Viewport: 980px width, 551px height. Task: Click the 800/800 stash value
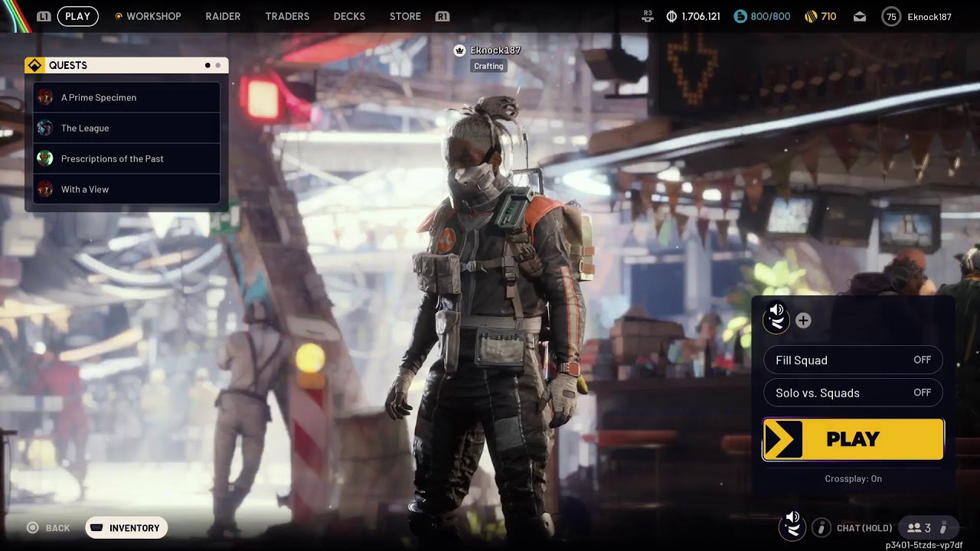(770, 16)
